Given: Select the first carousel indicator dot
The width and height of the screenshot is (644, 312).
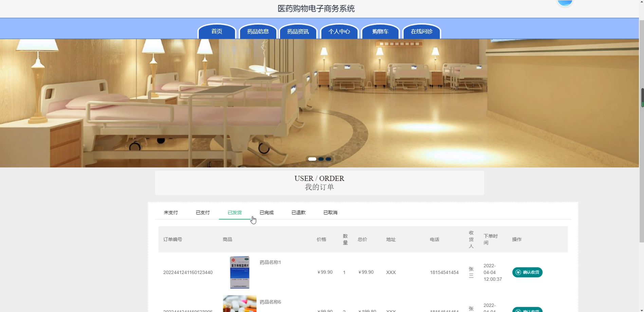Looking at the screenshot, I should [x=312, y=159].
